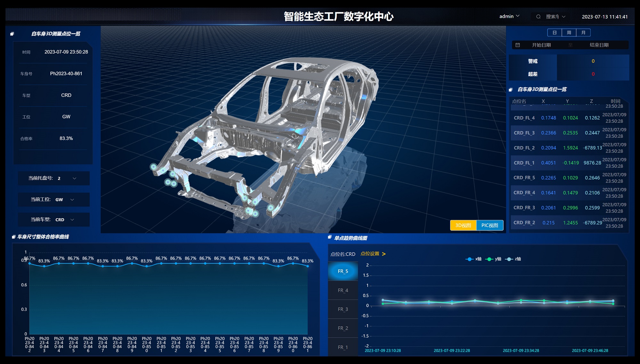Select the FR_4 point tab

(343, 290)
